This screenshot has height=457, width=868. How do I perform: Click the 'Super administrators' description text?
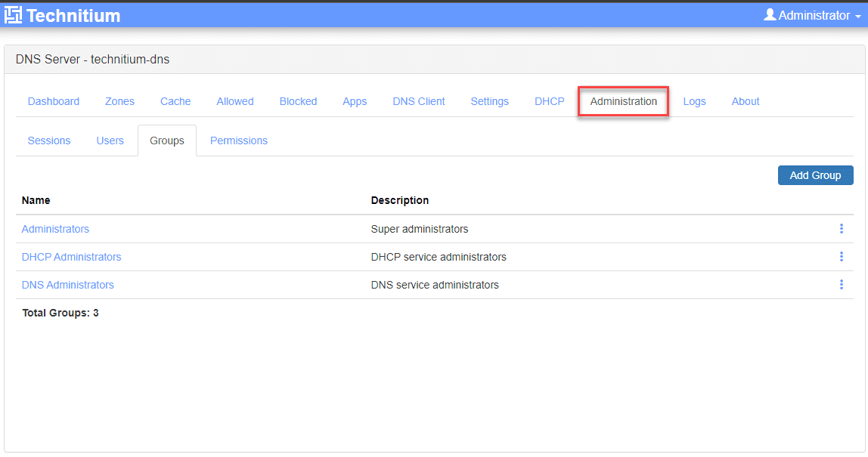point(420,229)
